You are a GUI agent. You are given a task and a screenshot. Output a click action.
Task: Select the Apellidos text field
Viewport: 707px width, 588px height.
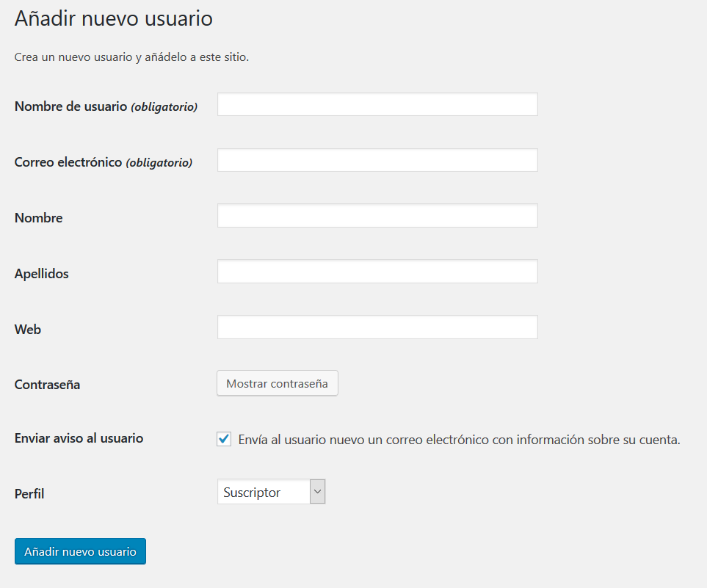tap(377, 272)
